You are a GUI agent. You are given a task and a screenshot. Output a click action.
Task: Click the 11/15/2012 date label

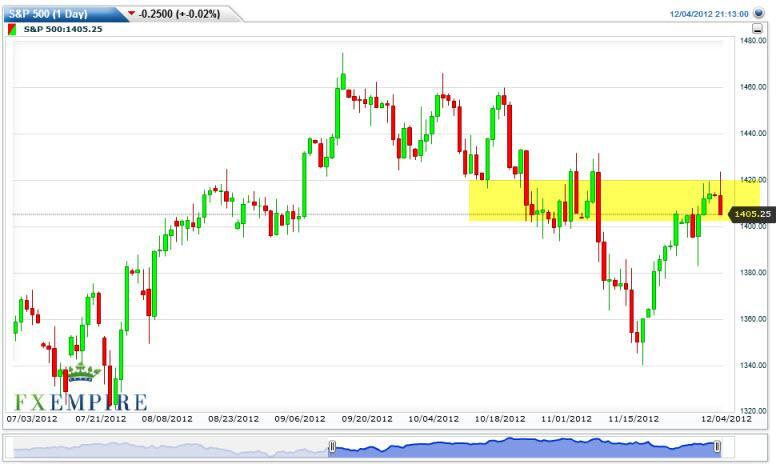click(634, 419)
